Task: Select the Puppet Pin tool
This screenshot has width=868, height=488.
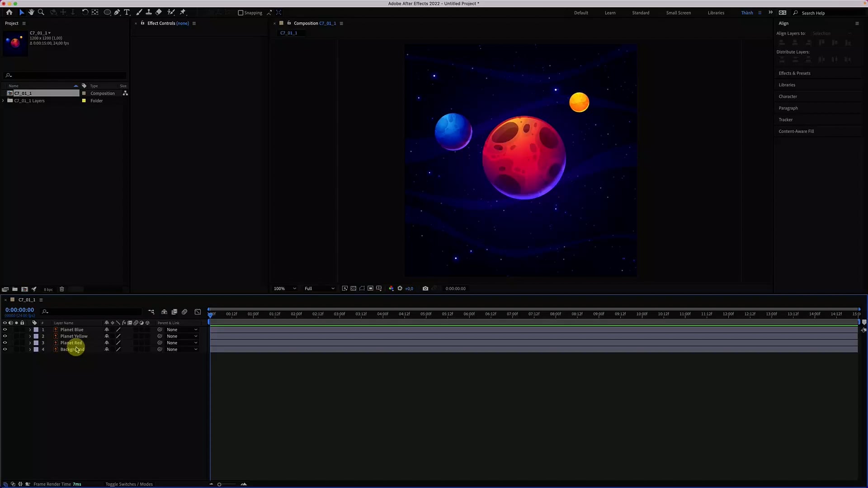Action: (x=183, y=12)
